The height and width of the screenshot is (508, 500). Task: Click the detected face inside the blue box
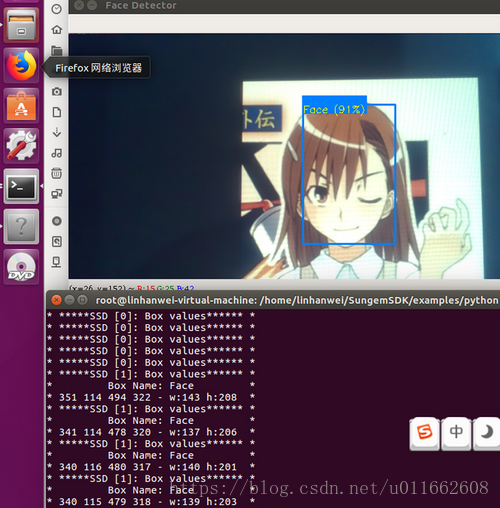coord(349,174)
